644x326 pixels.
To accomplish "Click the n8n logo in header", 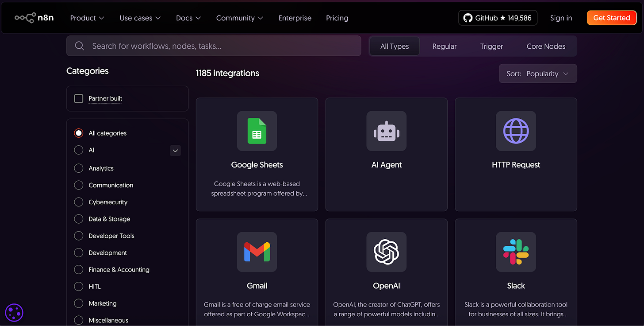I will (x=34, y=18).
